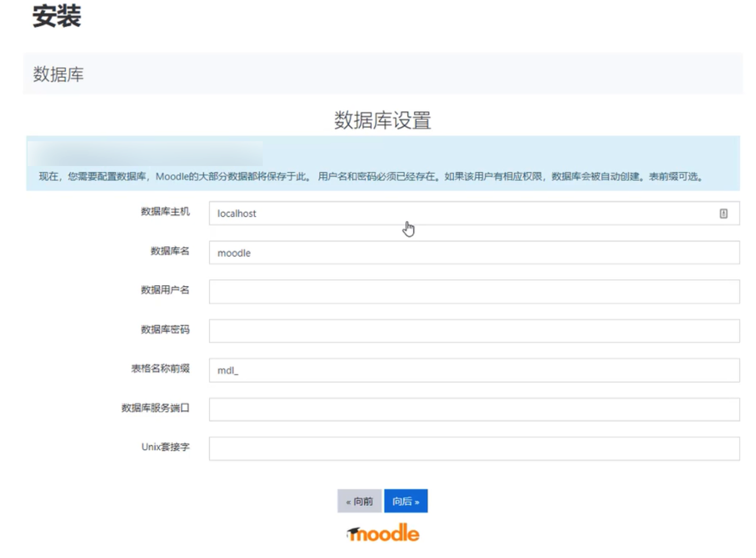756x558 pixels.
Task: Click the 数据用户名 label text
Action: [x=165, y=290]
